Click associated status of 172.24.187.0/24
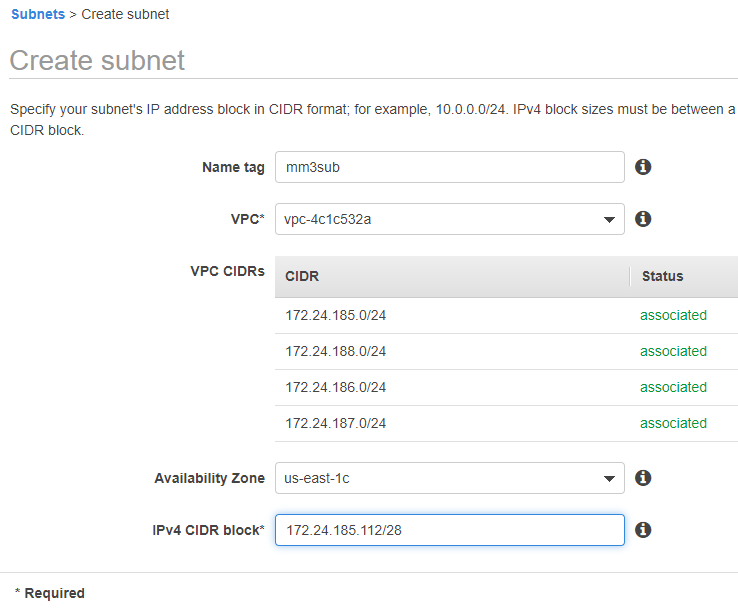Screen dimensions: 738x609 click(x=673, y=423)
